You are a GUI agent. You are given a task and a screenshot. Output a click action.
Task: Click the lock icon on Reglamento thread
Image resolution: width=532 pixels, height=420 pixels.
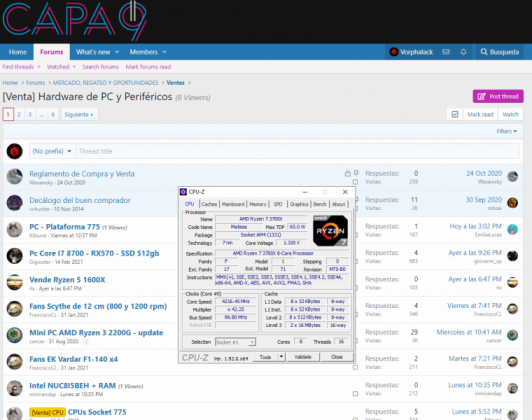tap(347, 173)
